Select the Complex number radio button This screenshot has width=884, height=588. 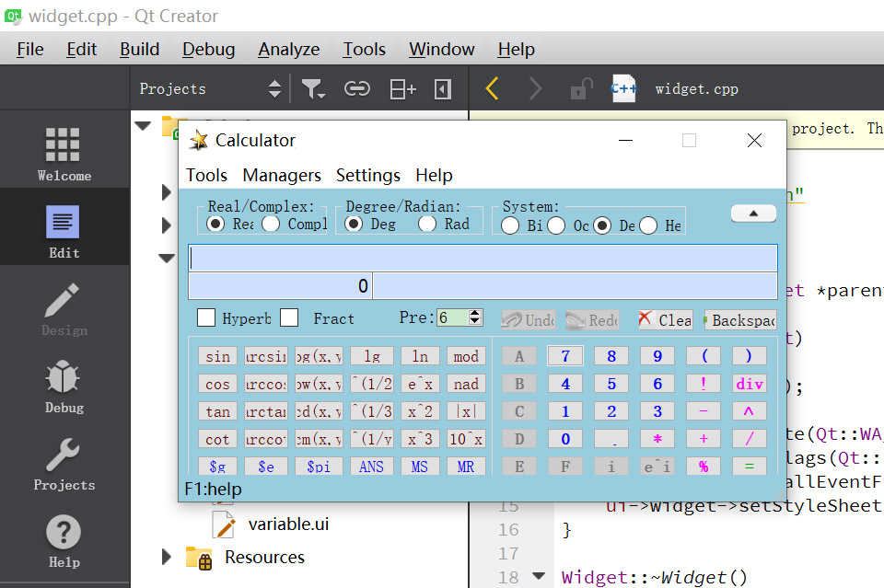(271, 225)
